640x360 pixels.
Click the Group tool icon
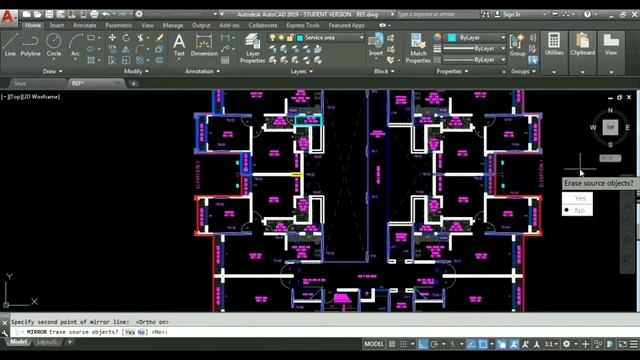click(517, 45)
